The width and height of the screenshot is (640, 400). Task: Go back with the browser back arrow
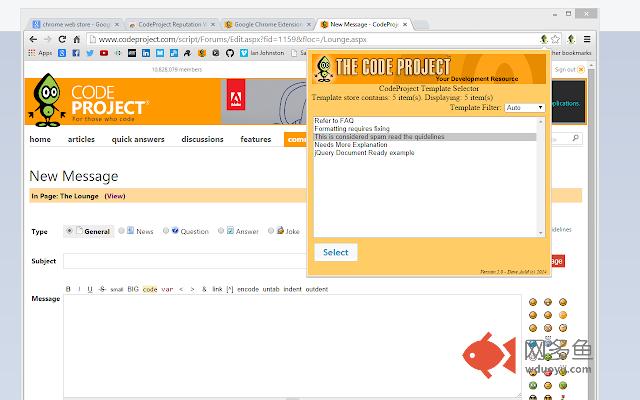(33, 39)
